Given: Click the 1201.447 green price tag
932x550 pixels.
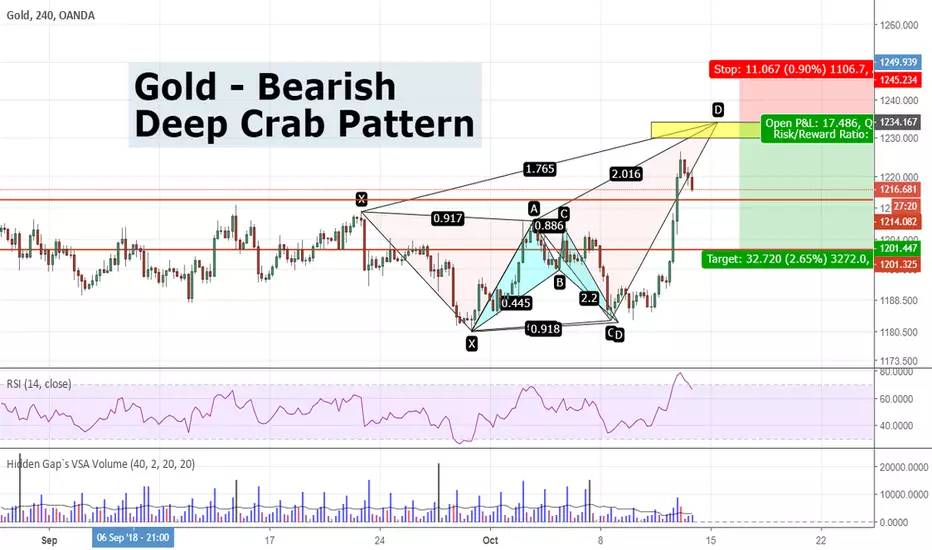Looking at the screenshot, I should point(898,248).
